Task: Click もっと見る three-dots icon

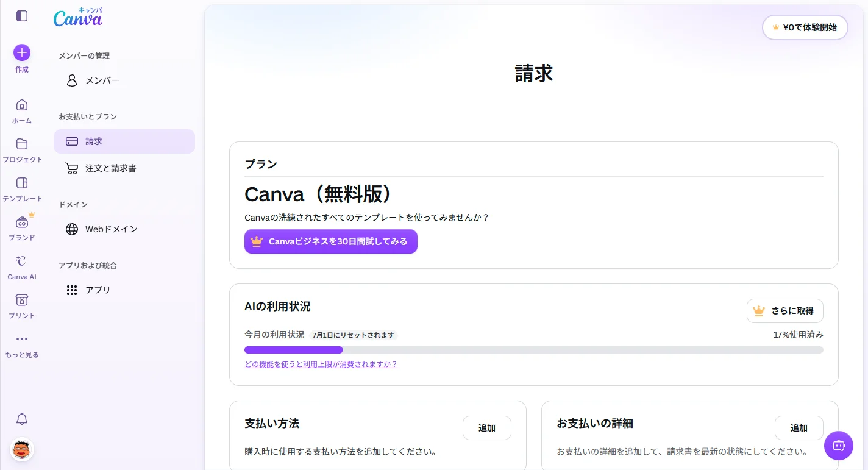Action: click(x=22, y=339)
